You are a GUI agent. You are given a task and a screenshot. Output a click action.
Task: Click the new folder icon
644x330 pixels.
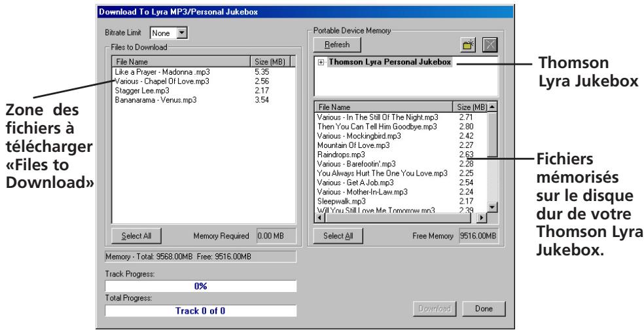click(469, 45)
